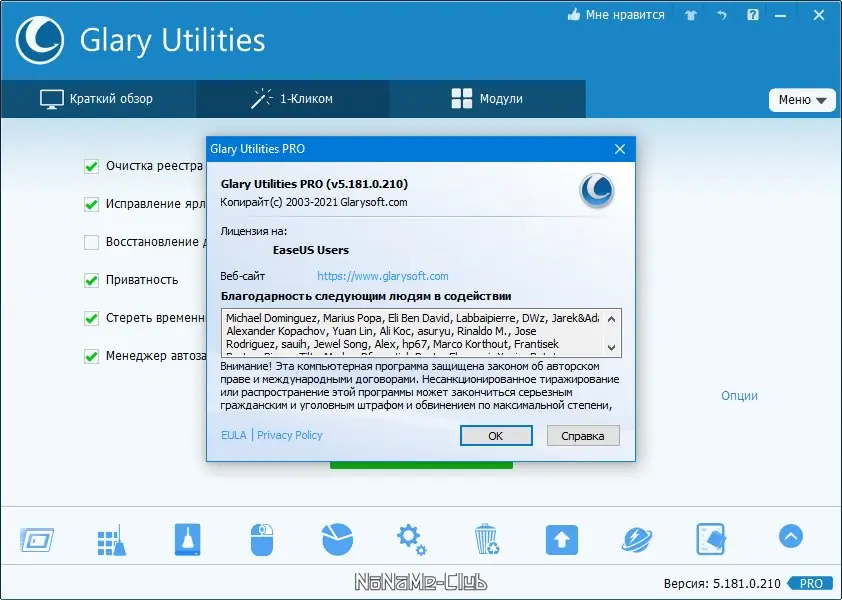This screenshot has height=600, width=842.
Task: Click the moon logo in About dialog
Action: (x=597, y=190)
